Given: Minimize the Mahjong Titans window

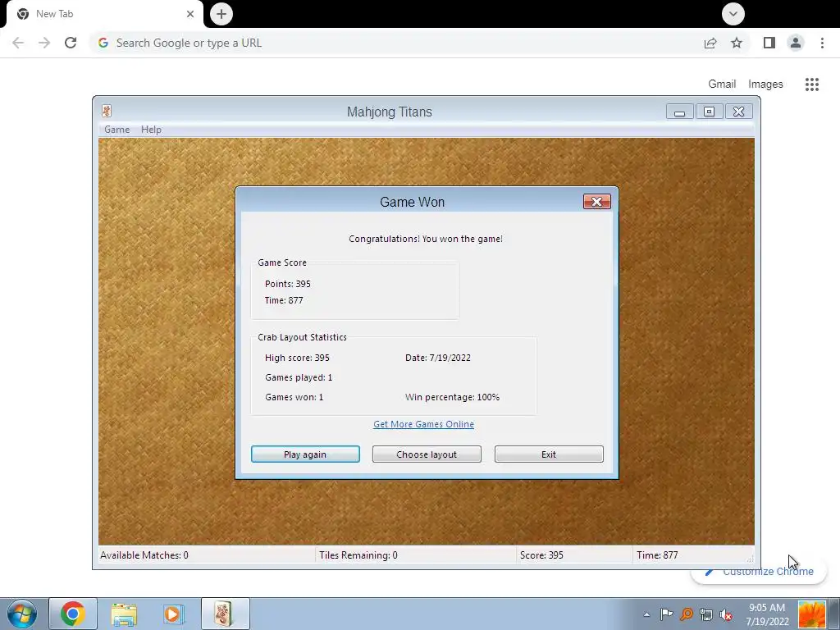Looking at the screenshot, I should [680, 112].
